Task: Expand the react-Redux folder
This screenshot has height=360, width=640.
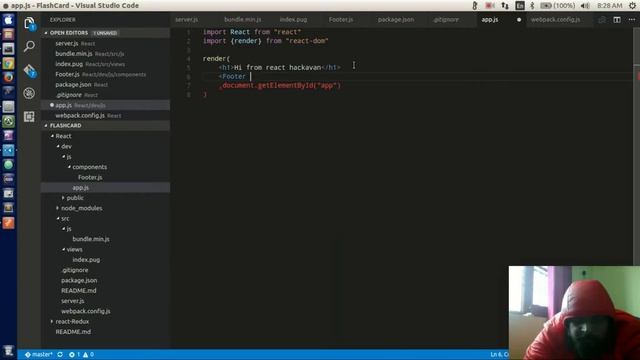Action: 72,322
